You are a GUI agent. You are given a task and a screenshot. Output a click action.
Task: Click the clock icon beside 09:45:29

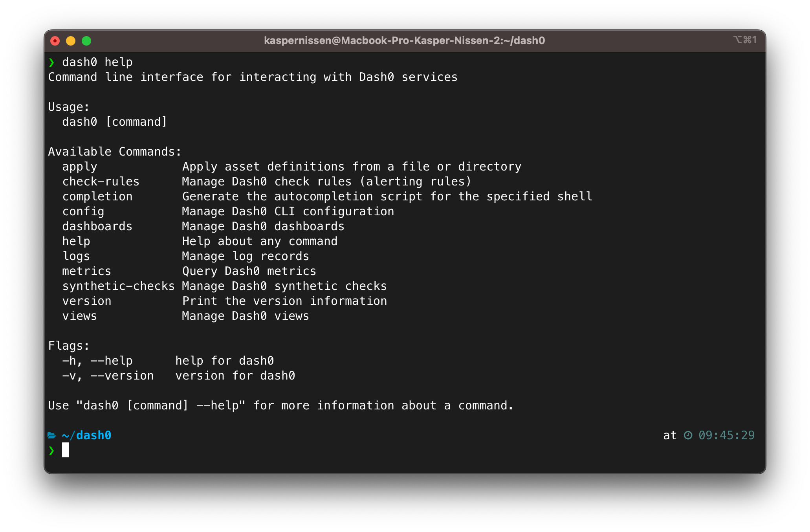(688, 435)
